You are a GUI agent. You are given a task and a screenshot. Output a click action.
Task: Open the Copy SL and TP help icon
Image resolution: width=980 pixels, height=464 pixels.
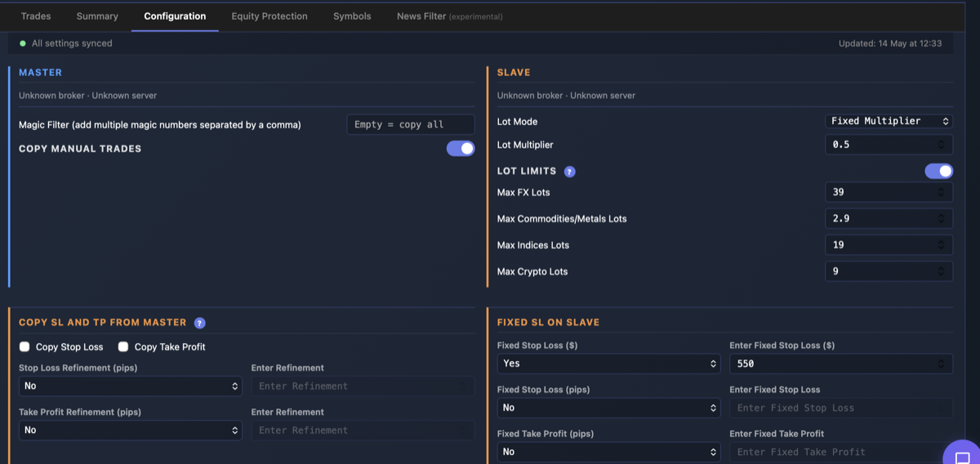pos(199,323)
